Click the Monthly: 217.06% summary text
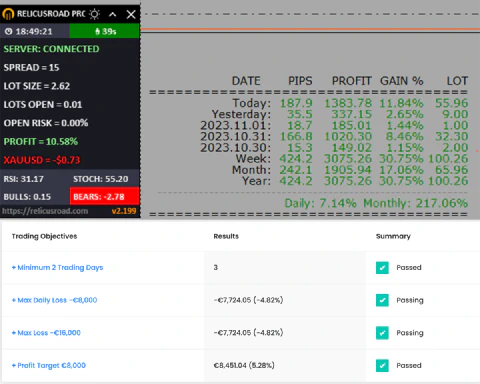Image resolution: width=480 pixels, height=384 pixels. (416, 203)
